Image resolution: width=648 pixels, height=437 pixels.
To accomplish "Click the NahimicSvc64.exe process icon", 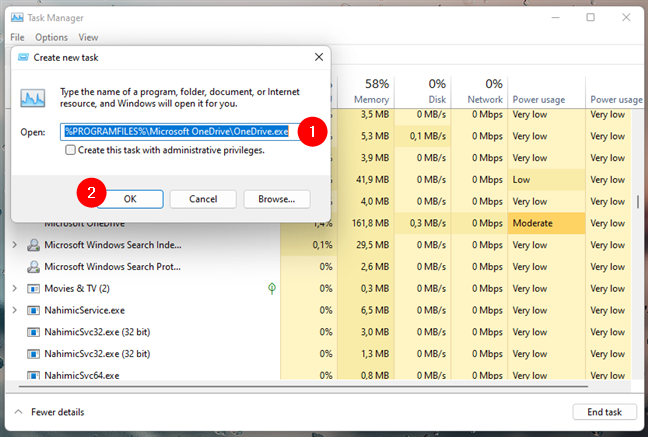I will click(x=34, y=376).
